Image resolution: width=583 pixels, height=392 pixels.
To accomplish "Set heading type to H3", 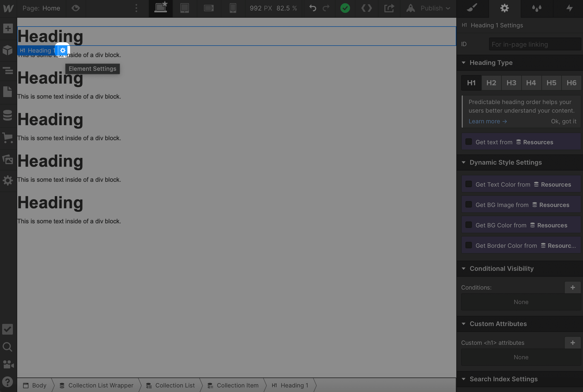I will click(x=511, y=83).
